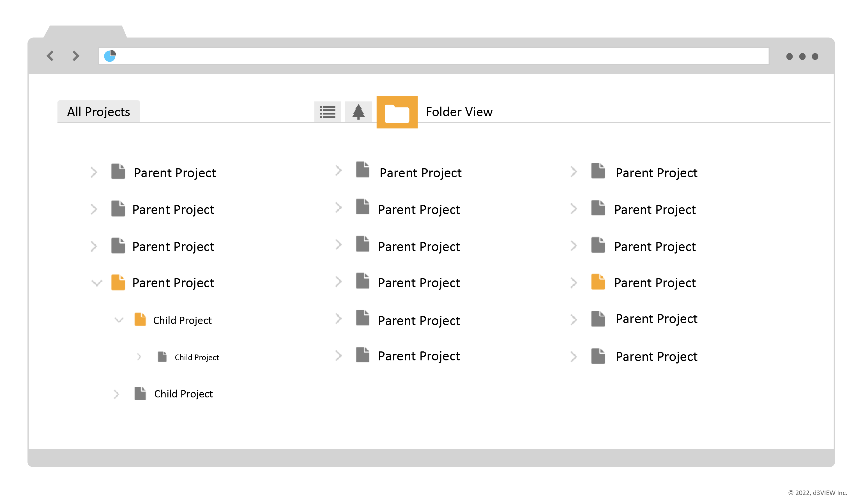Select the bottom Parent Project in right column
863x504 pixels.
click(656, 357)
